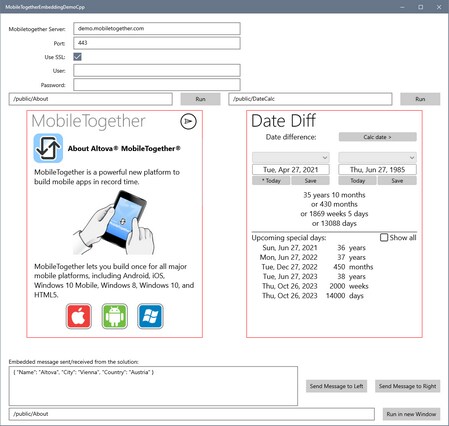Click the paper-plane send icon beside MobileTogether

[188, 121]
